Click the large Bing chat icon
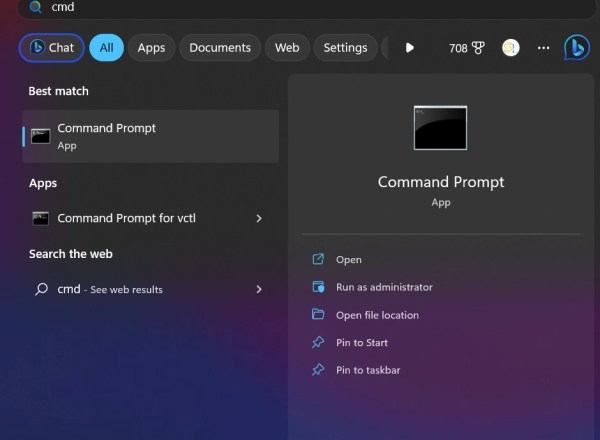600x440 pixels. 577,47
